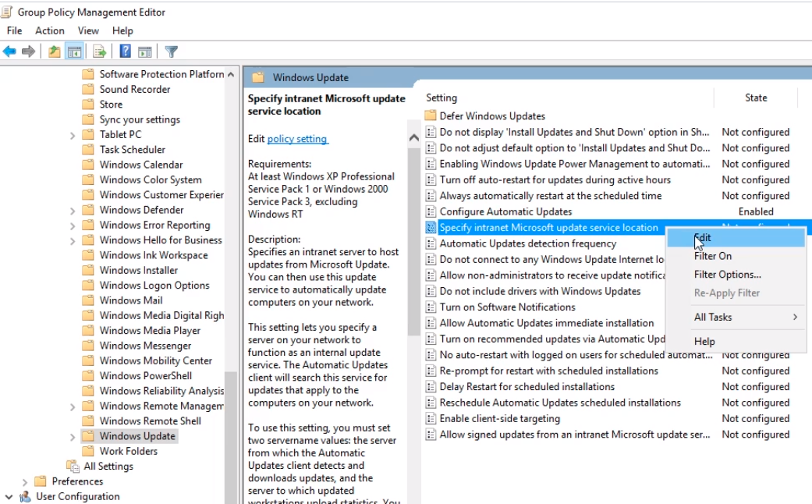Click the folder icon beside Preferences

(x=41, y=481)
